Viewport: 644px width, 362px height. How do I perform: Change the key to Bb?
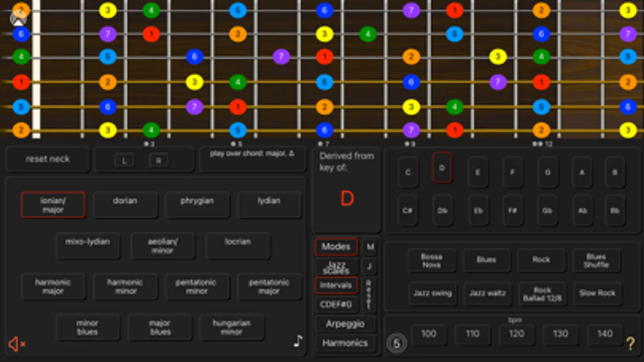point(615,210)
